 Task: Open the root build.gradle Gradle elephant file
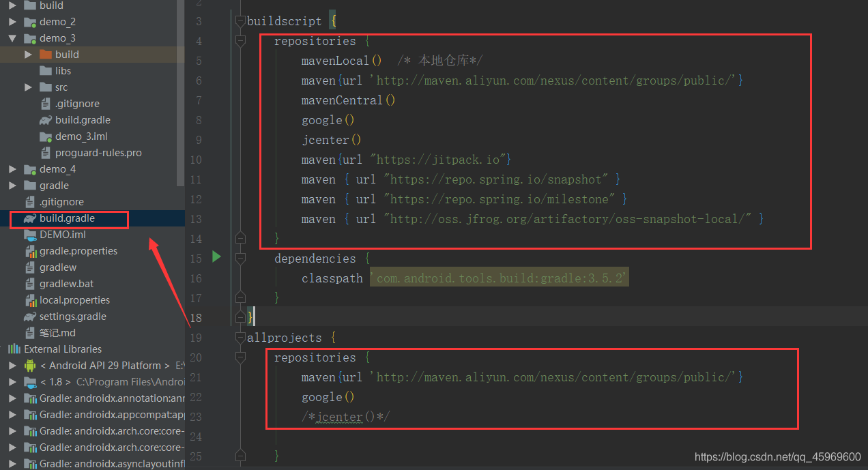pyautogui.click(x=68, y=220)
